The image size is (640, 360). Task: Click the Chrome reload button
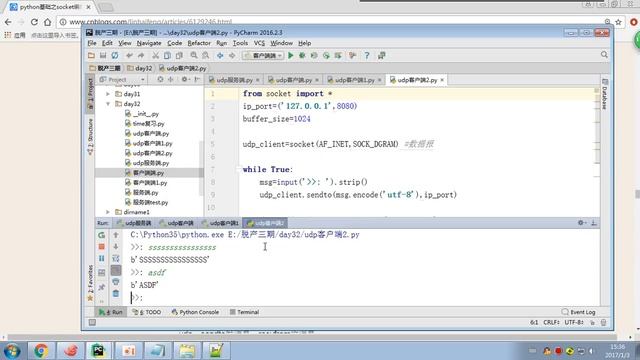point(34,22)
